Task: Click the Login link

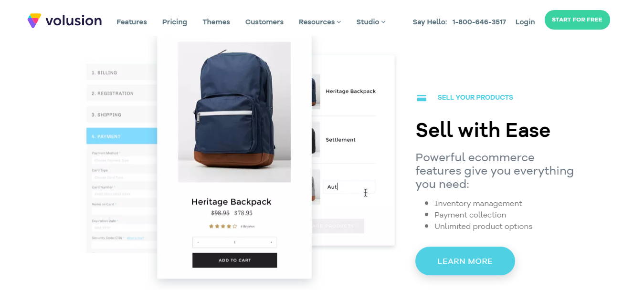Action: click(x=525, y=22)
